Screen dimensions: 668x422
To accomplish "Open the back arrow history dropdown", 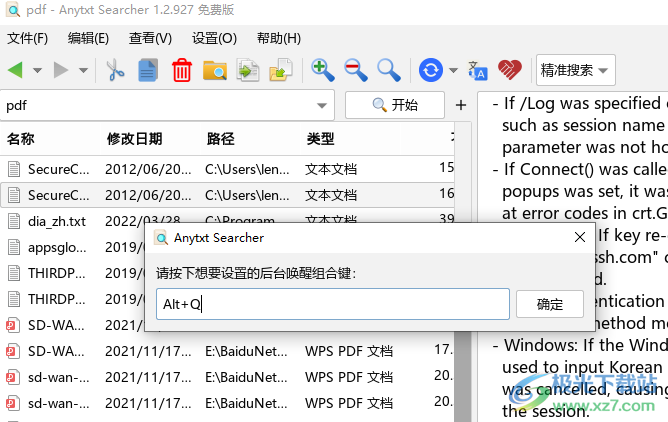I will [x=37, y=70].
